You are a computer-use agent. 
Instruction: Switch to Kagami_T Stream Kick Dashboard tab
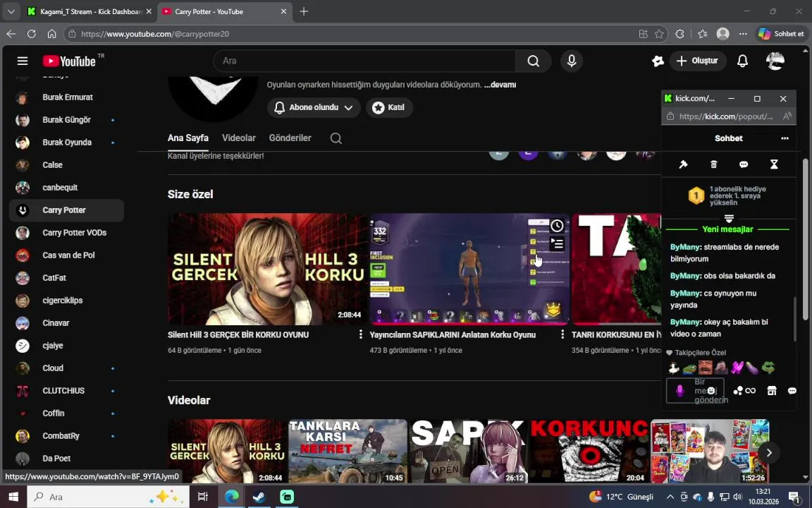pyautogui.click(x=89, y=11)
